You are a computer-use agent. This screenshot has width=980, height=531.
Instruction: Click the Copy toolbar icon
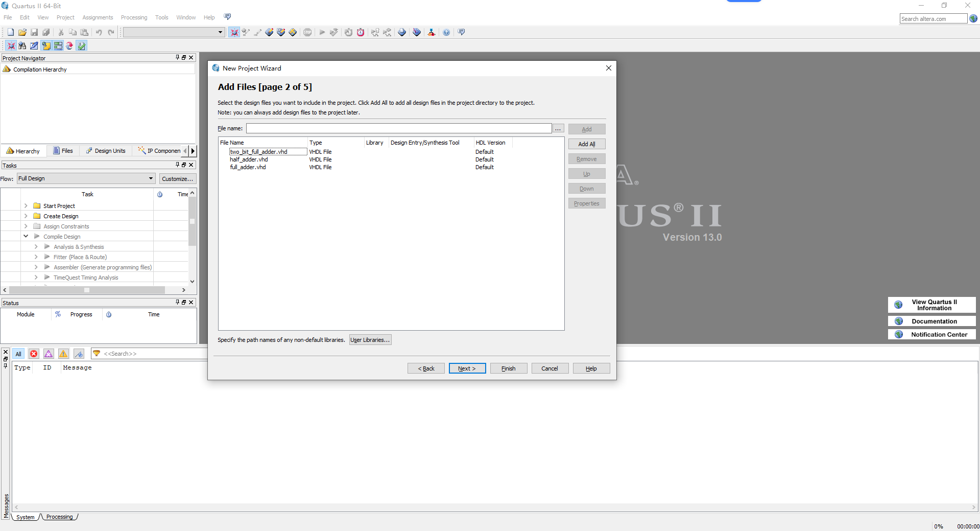(73, 32)
